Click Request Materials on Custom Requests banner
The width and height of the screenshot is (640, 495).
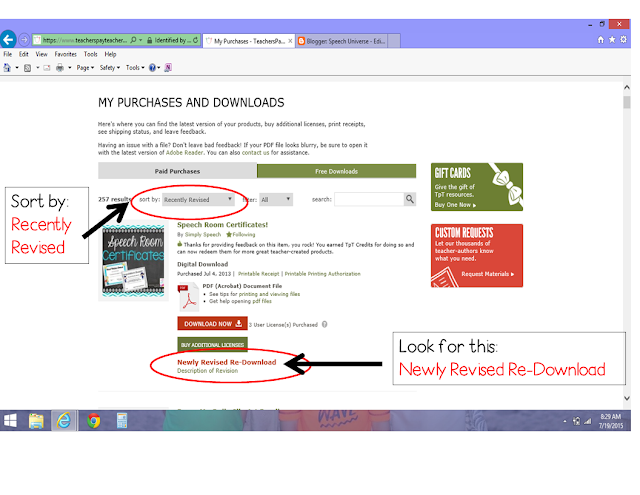point(488,274)
